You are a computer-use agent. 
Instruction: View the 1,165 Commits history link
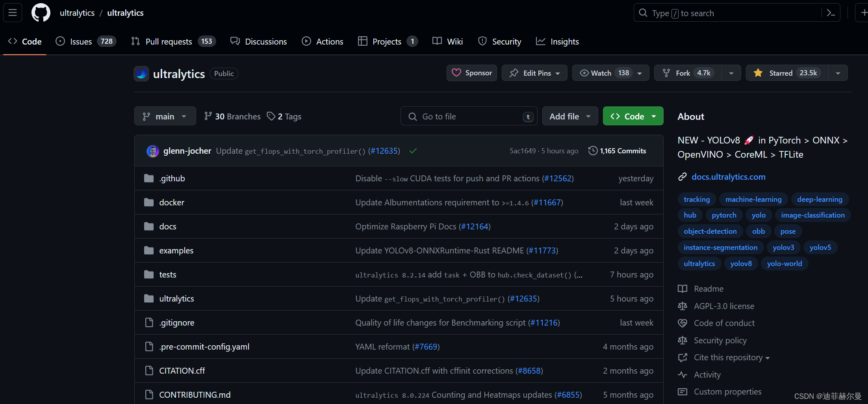617,151
